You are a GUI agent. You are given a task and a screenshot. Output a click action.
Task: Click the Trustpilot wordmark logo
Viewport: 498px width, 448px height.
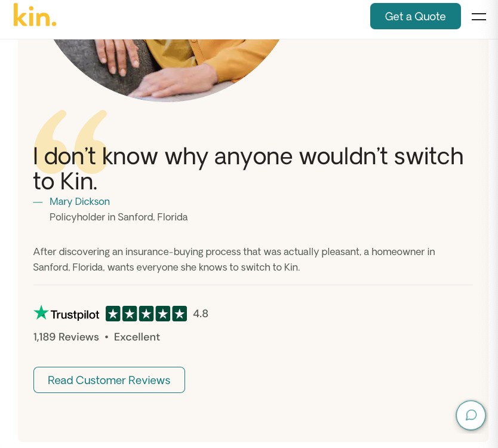click(x=74, y=314)
